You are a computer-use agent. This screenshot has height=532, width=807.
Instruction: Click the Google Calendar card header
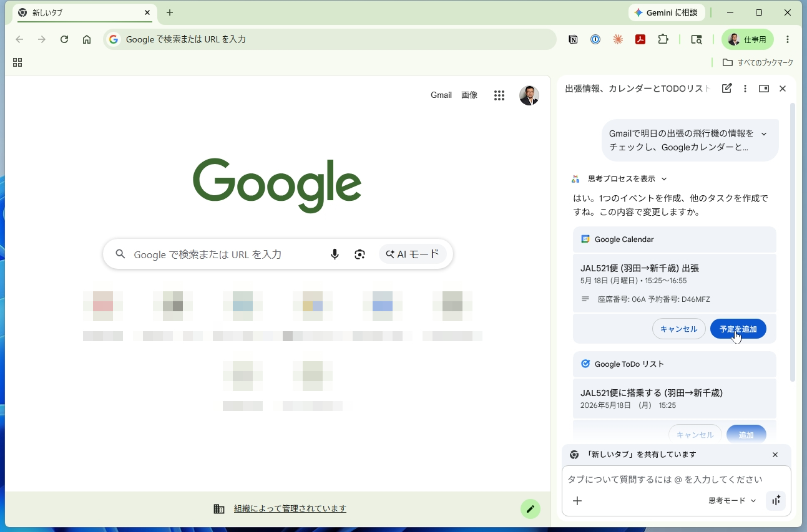[675, 239]
